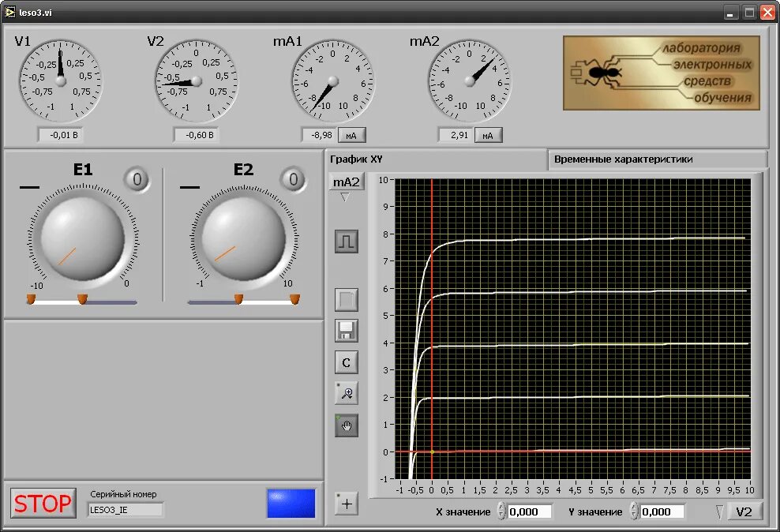
Task: Select the hand pan tool
Action: tap(347, 425)
